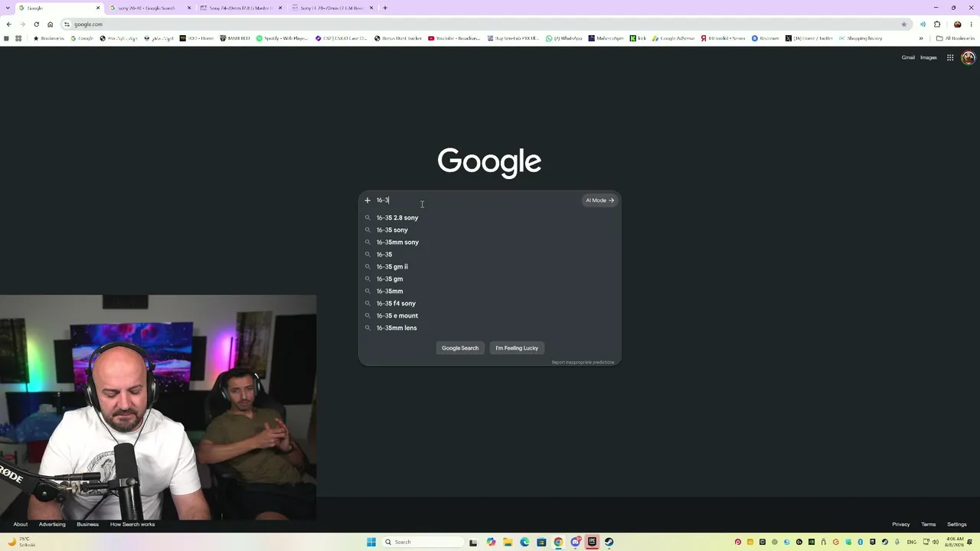The image size is (980, 551).
Task: Open the Google apps grid icon
Action: [950, 57]
